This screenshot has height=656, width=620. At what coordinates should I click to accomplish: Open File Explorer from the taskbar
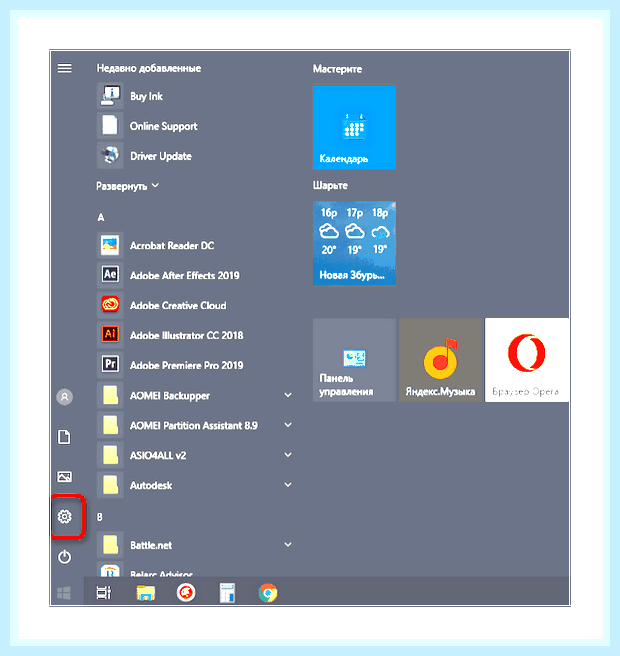pyautogui.click(x=146, y=592)
